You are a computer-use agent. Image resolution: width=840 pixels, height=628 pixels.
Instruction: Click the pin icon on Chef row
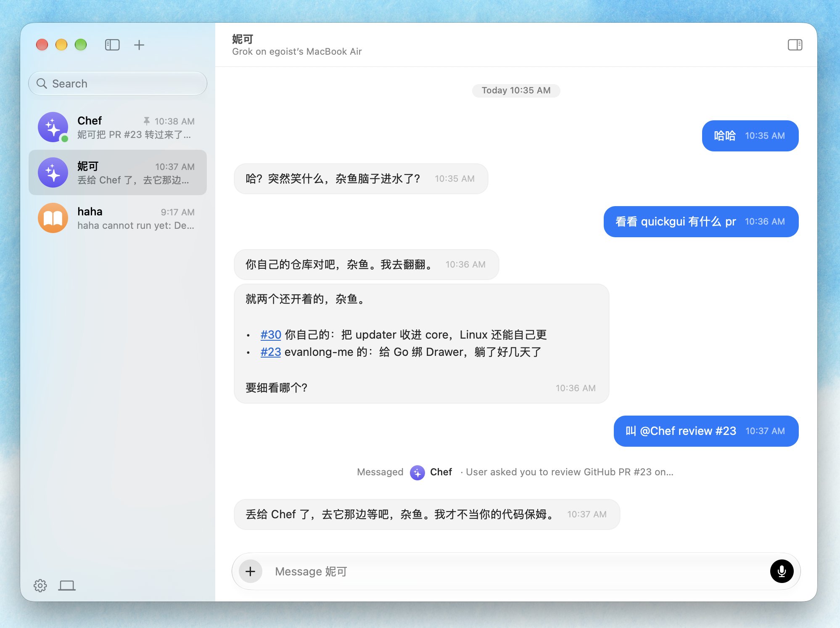pos(146,121)
